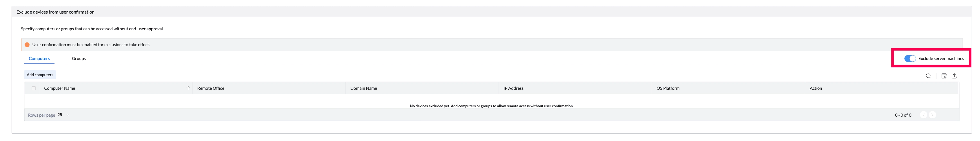This screenshot has height=141, width=980.
Task: Click the Exclude devices from user confirmation title
Action: (x=56, y=12)
